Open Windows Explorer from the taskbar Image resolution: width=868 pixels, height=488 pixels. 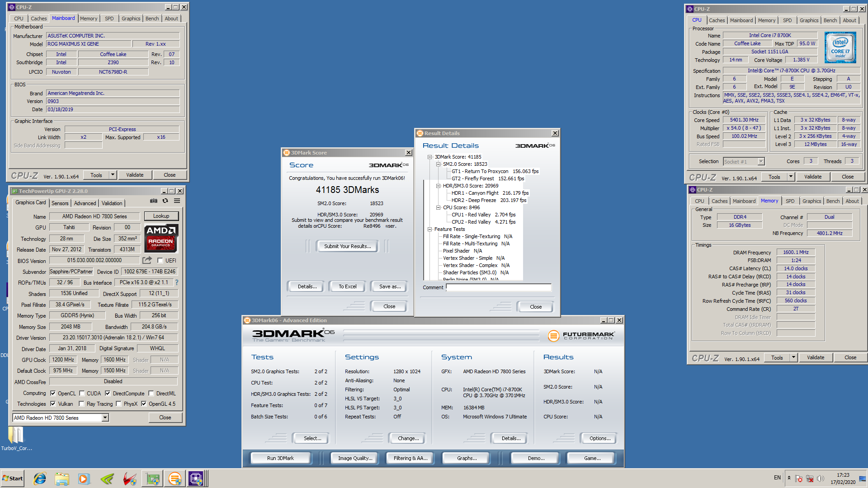tap(62, 479)
